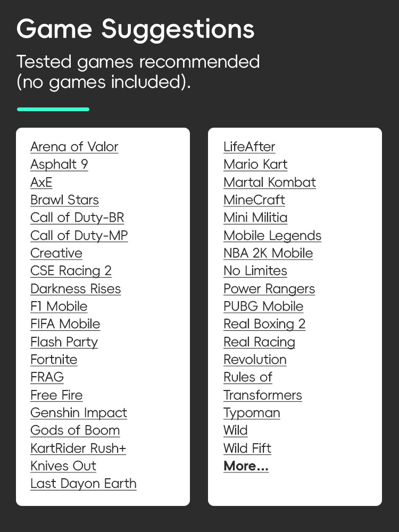Open NBA 2K Mobile
This screenshot has height=532, width=399.
pos(268,253)
